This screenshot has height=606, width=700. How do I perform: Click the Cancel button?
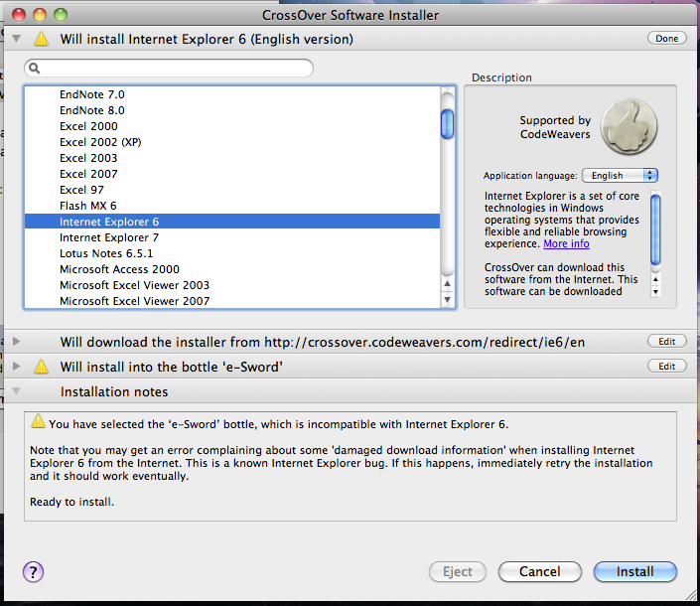[540, 571]
